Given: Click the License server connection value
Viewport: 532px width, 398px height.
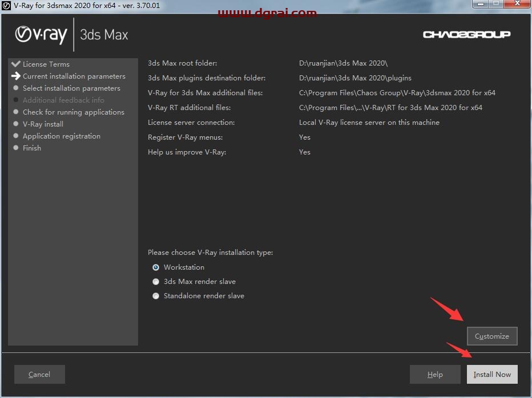Looking at the screenshot, I should point(369,122).
